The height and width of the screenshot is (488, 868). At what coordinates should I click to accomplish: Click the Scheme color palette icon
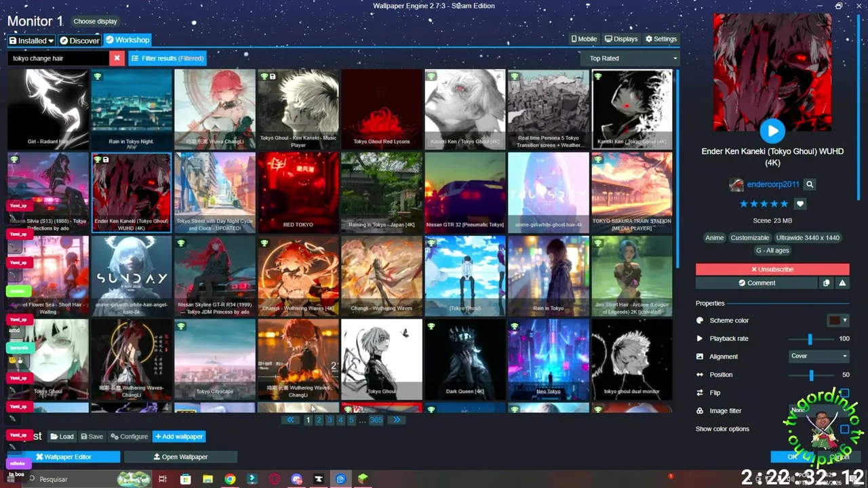point(700,321)
